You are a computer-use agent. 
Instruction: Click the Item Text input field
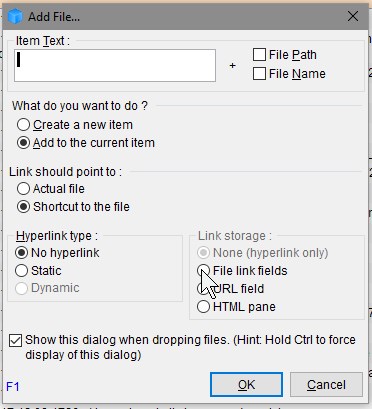tap(115, 65)
